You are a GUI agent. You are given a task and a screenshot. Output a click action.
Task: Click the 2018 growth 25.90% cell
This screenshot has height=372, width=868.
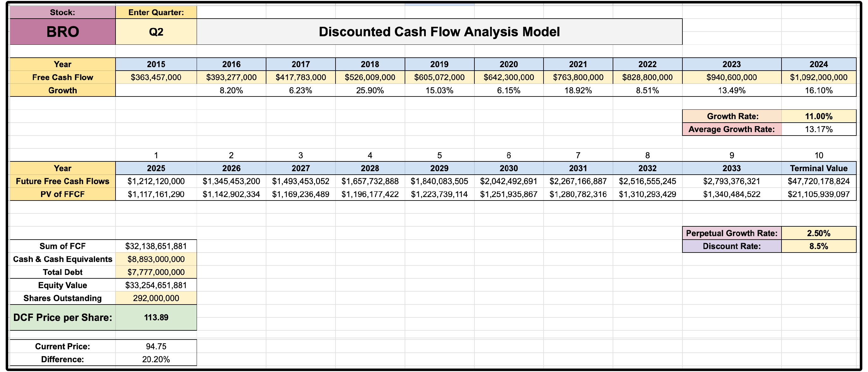pos(370,90)
